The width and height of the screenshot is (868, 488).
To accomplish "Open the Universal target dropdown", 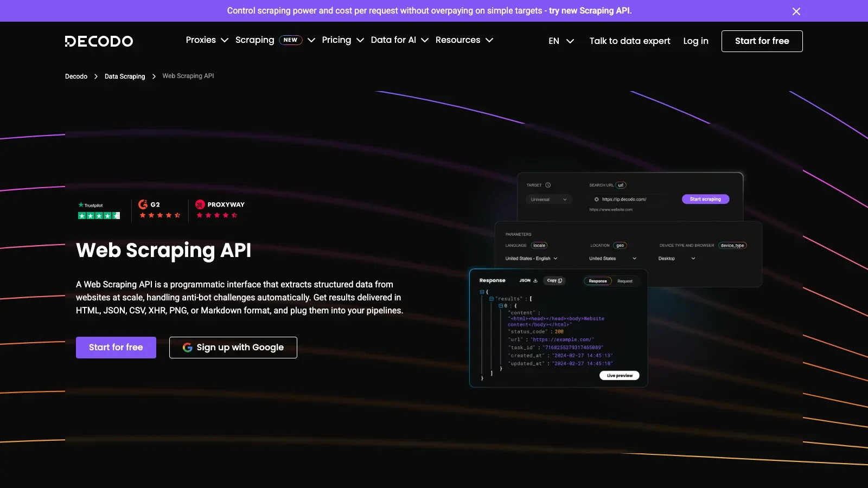I will click(548, 200).
